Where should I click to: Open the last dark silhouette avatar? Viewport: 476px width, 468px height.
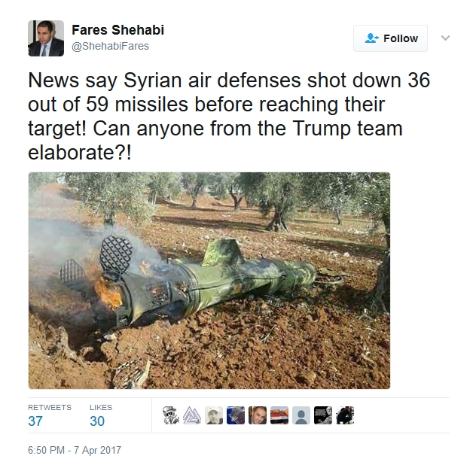click(345, 415)
